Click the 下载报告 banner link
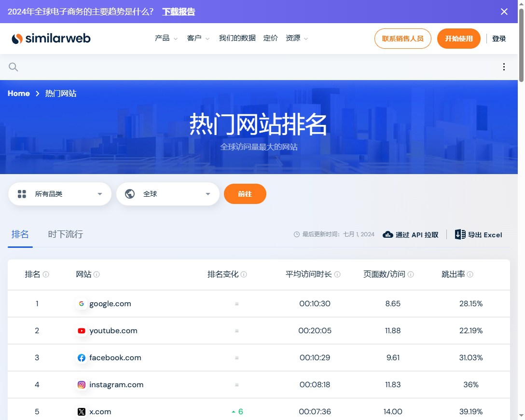The width and height of the screenshot is (525, 420). click(179, 12)
